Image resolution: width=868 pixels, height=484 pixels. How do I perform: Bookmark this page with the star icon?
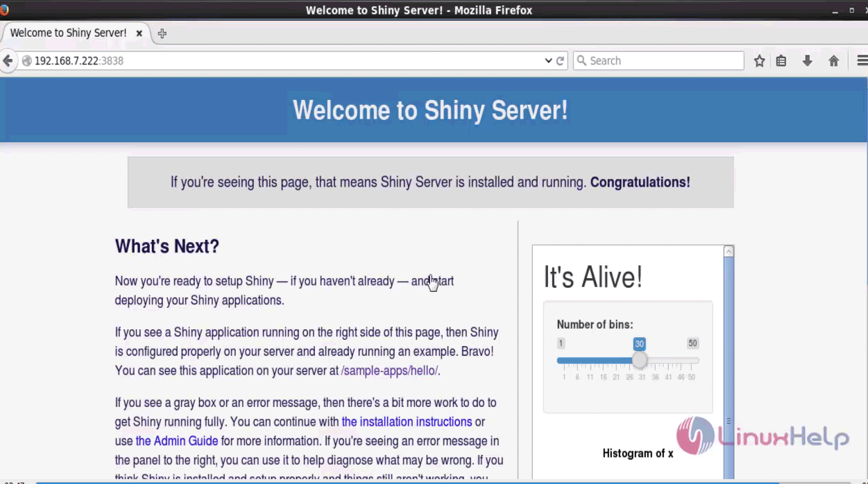click(x=760, y=61)
